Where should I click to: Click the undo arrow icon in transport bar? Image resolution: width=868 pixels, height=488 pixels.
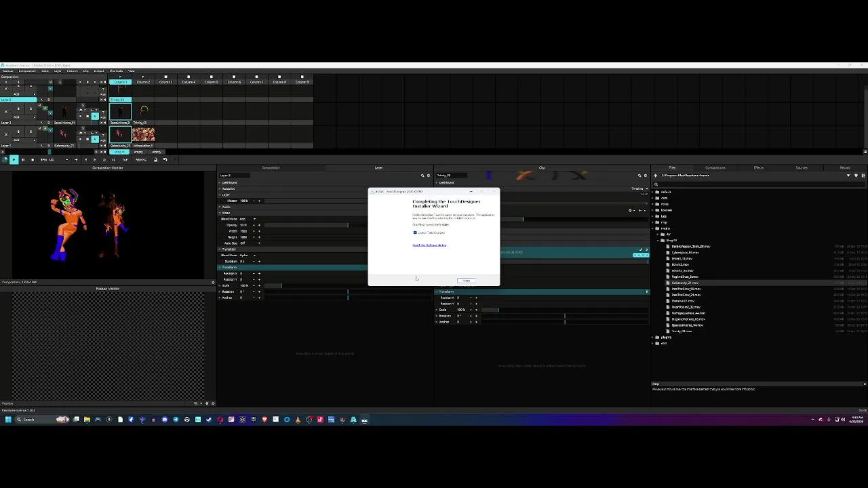165,159
